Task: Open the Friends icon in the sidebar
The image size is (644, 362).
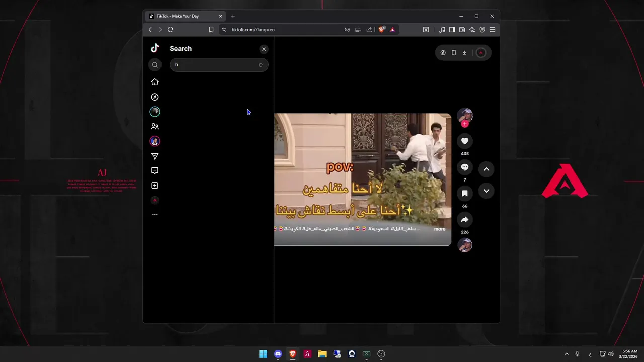Action: point(155,127)
